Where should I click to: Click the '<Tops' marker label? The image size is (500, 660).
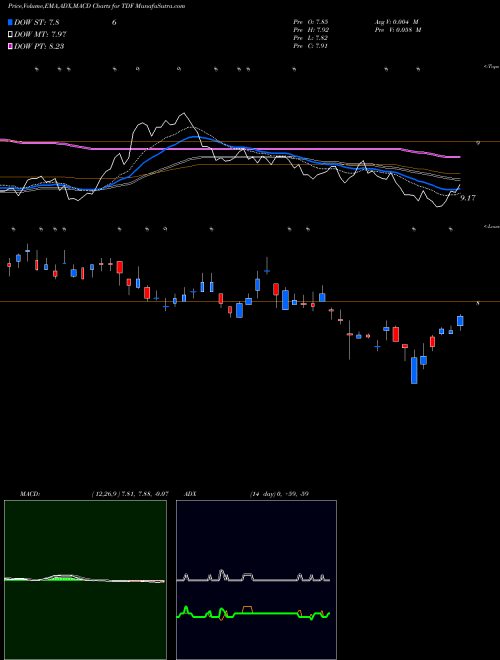tap(491, 67)
